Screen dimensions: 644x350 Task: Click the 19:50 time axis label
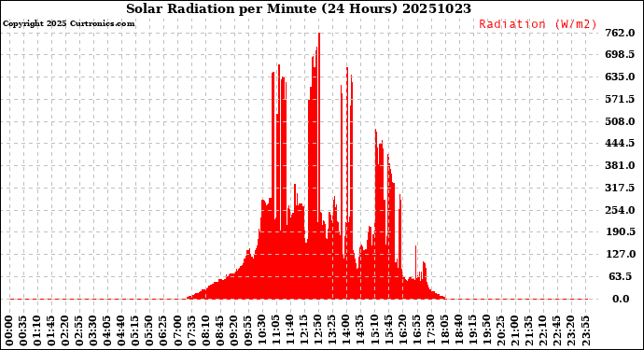[486, 331]
